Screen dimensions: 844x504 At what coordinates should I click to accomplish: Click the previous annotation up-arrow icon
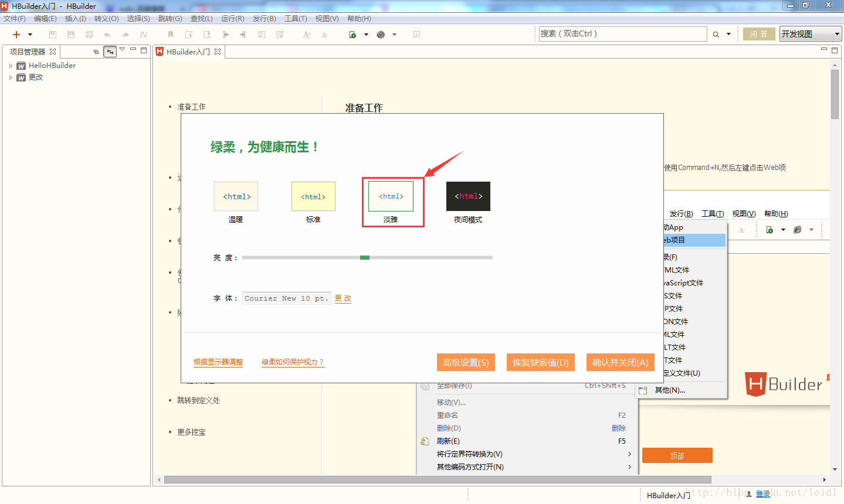click(189, 35)
